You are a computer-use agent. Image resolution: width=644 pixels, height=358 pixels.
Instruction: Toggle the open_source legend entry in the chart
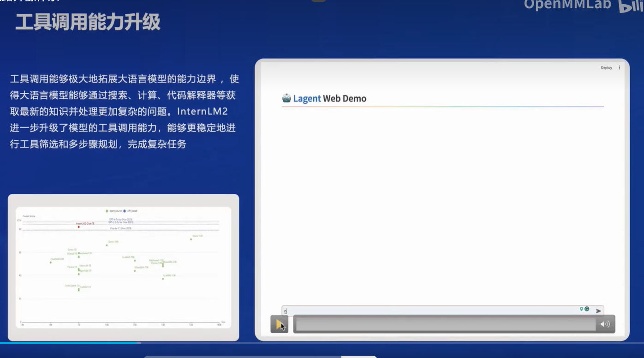114,211
